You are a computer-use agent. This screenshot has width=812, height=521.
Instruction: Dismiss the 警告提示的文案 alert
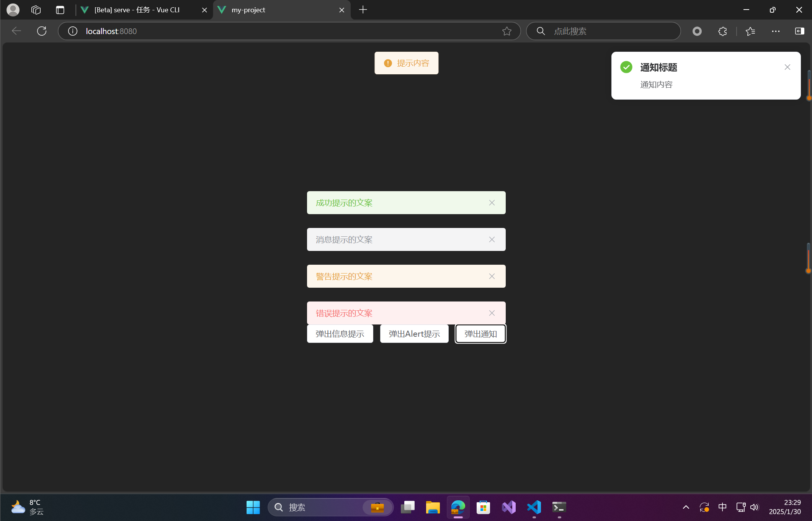pyautogui.click(x=492, y=276)
